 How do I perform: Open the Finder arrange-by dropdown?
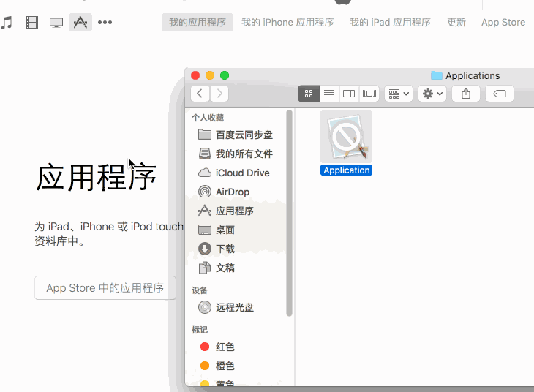pyautogui.click(x=399, y=94)
